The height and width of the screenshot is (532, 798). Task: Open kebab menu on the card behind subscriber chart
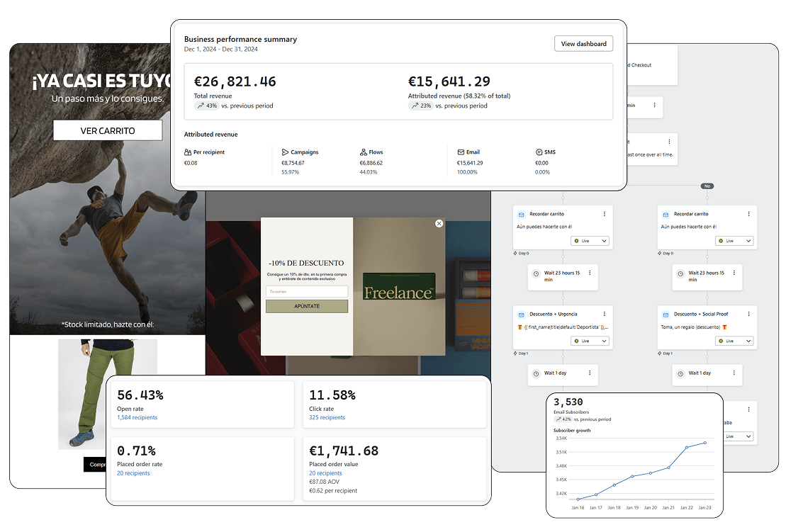coord(748,409)
